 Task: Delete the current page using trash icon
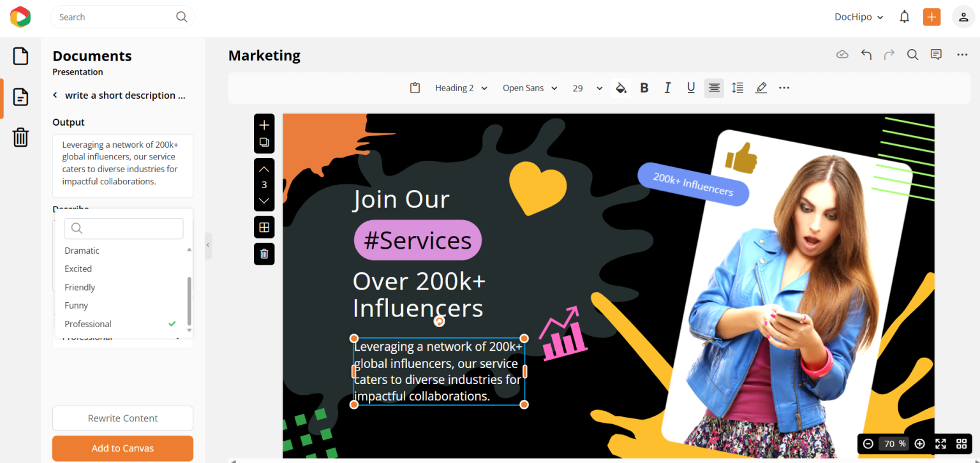click(264, 253)
